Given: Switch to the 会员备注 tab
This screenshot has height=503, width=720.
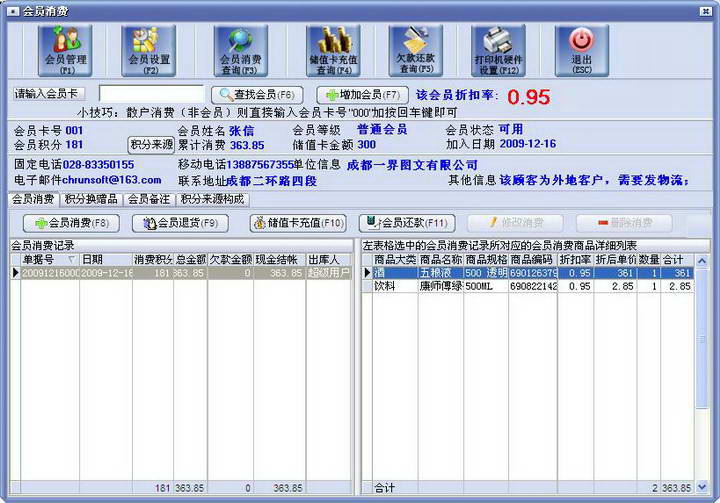Looking at the screenshot, I should pyautogui.click(x=149, y=199).
